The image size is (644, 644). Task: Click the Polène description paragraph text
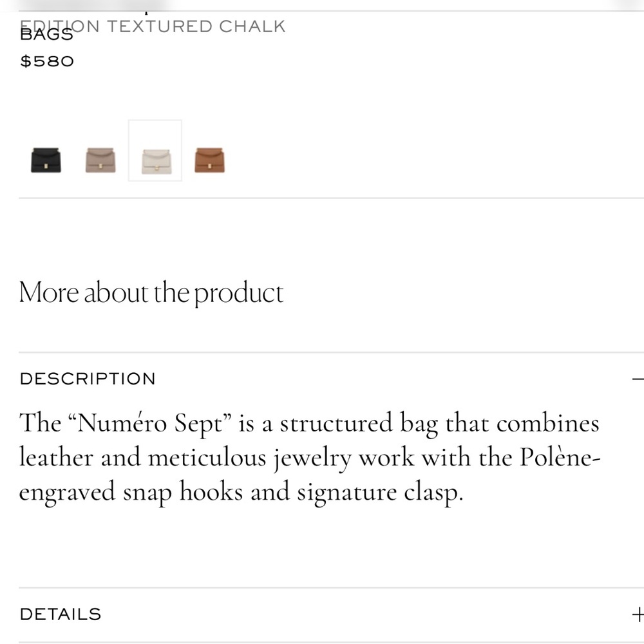click(309, 457)
